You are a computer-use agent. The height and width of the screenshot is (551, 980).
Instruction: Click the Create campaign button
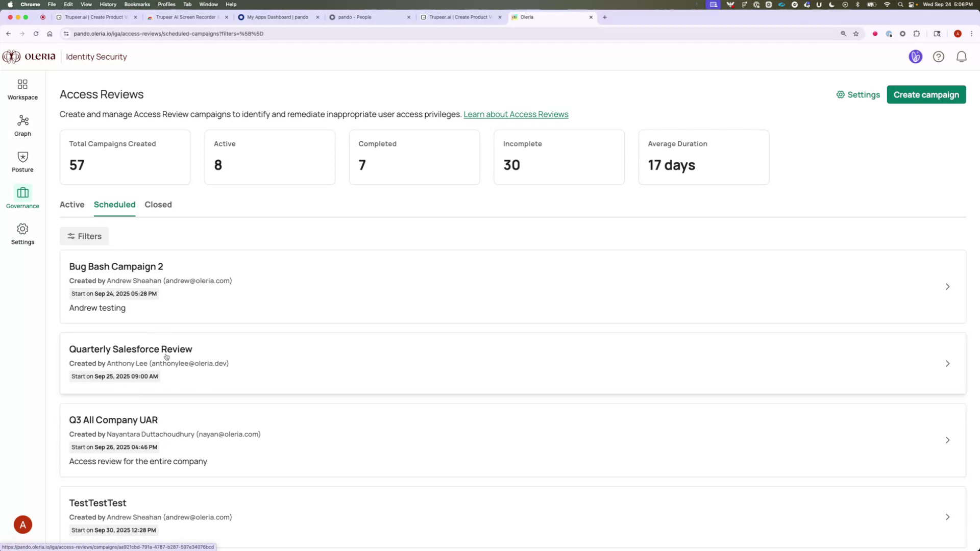[x=926, y=94]
